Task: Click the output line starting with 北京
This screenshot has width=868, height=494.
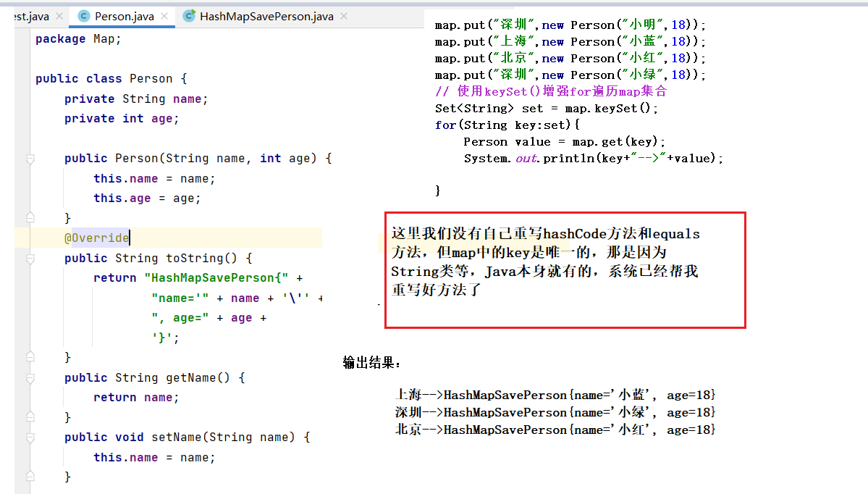Action: pyautogui.click(x=555, y=430)
